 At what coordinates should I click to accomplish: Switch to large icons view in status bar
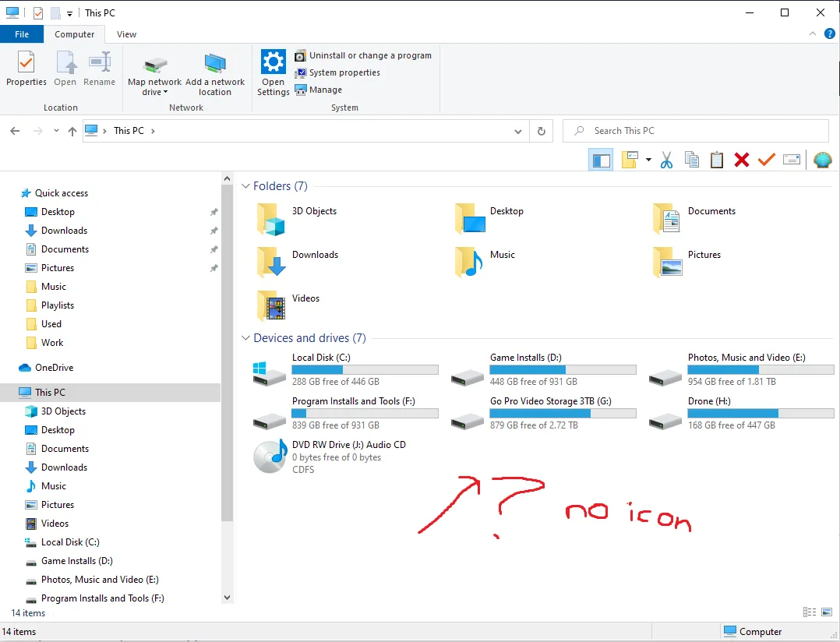tap(827, 612)
